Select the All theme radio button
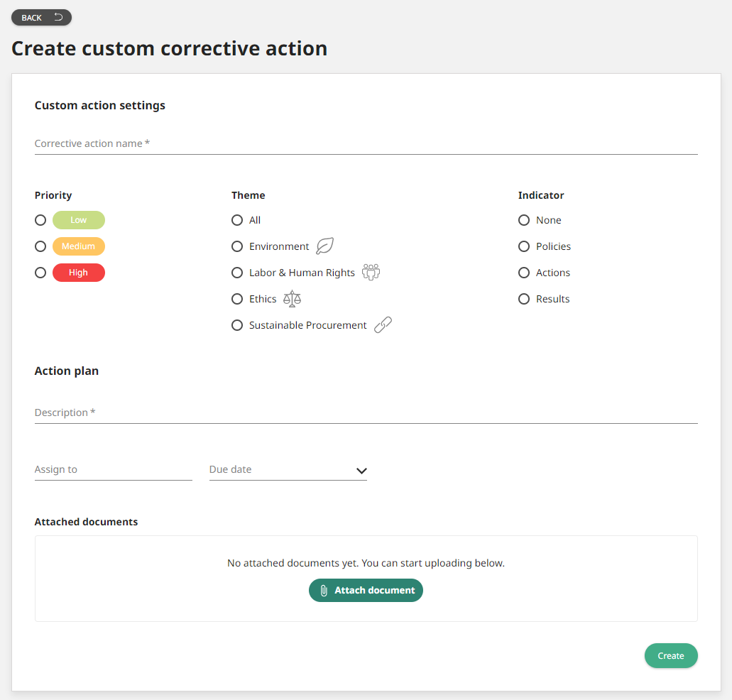 [237, 220]
